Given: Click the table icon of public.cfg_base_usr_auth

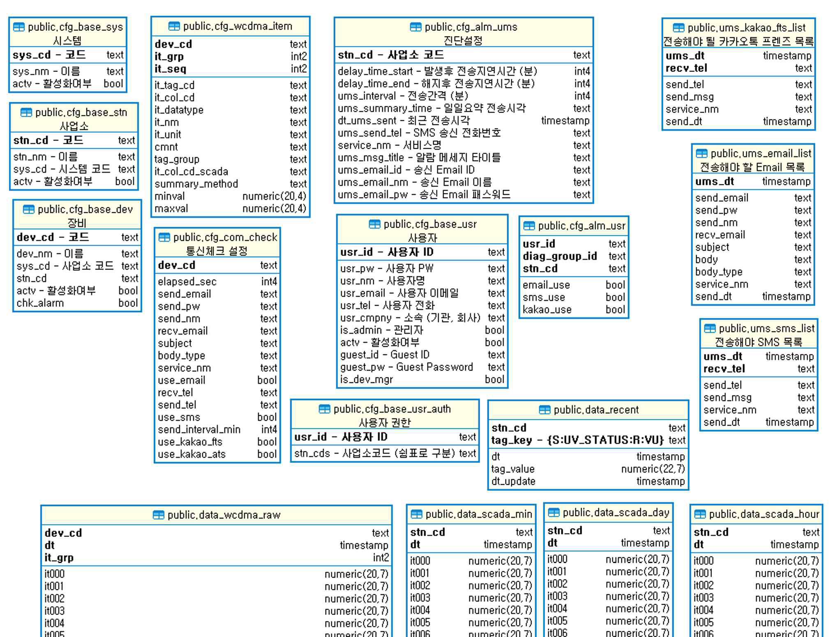Looking at the screenshot, I should 325,409.
